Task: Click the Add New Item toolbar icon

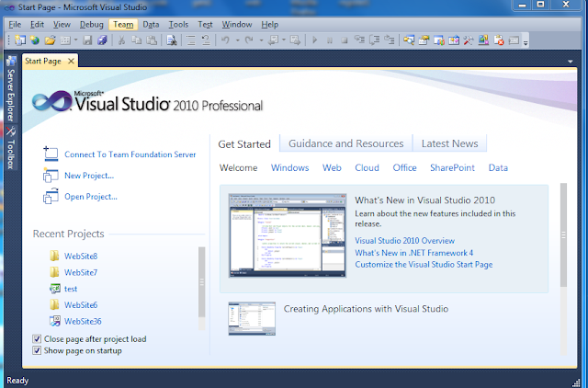Action: (65, 40)
